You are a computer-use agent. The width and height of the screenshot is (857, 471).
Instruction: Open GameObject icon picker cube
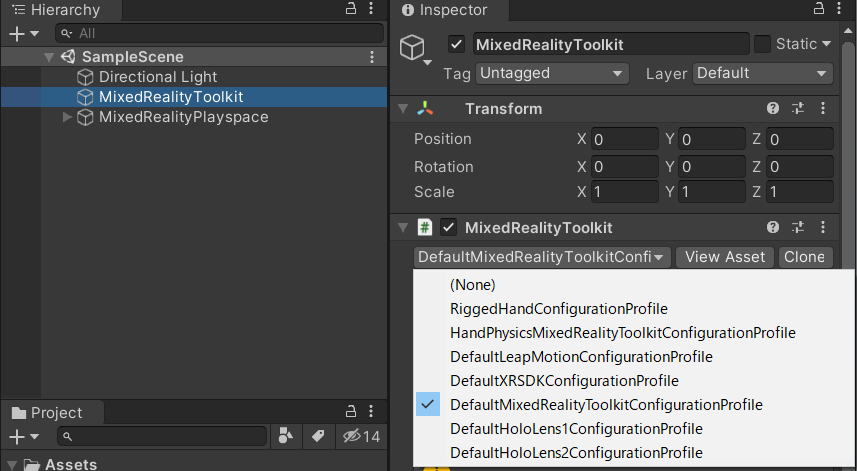pyautogui.click(x=415, y=49)
